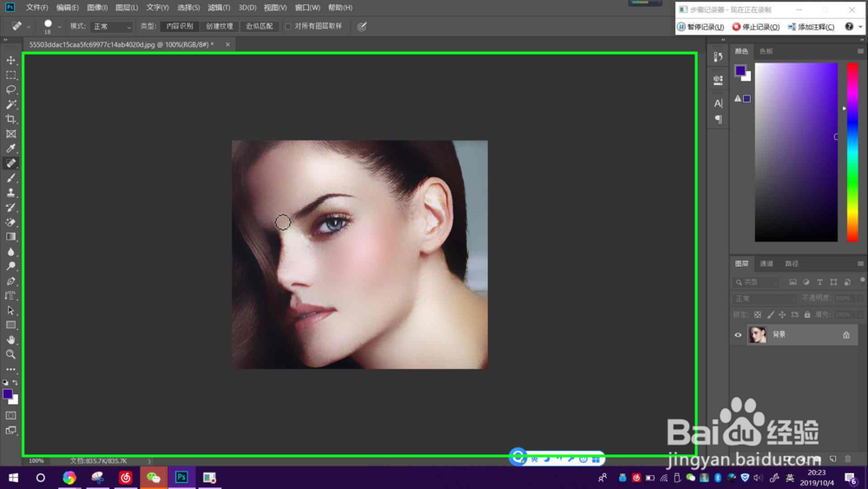Change the screen mode
Image resolution: width=868 pixels, height=489 pixels.
(10, 430)
